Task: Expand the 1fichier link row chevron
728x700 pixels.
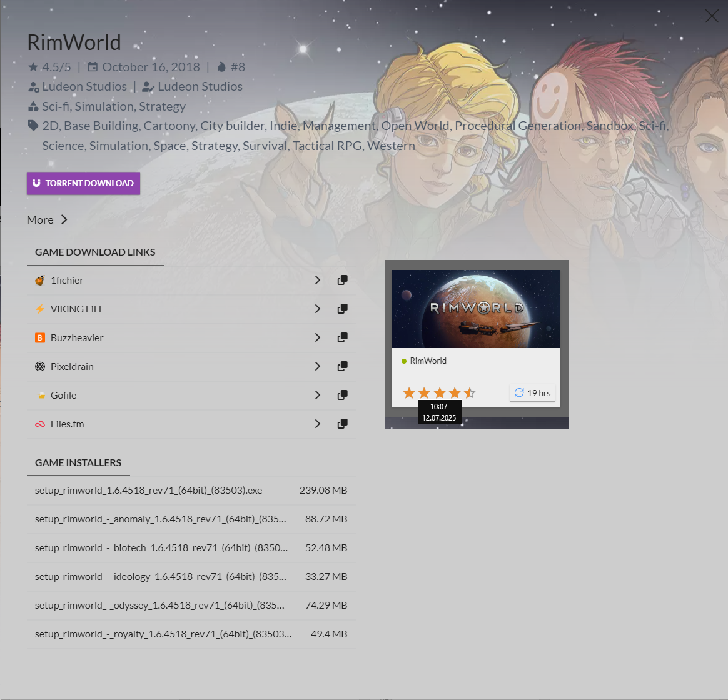Action: point(318,280)
